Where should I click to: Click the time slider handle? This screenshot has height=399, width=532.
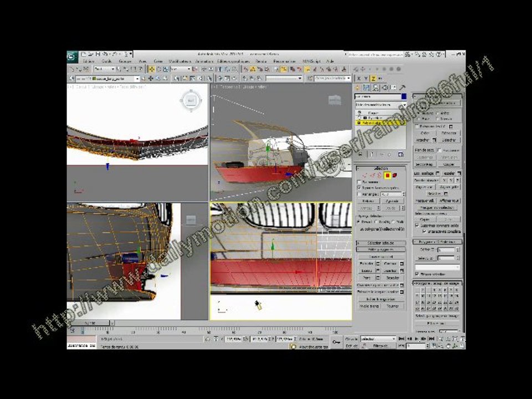90,323
